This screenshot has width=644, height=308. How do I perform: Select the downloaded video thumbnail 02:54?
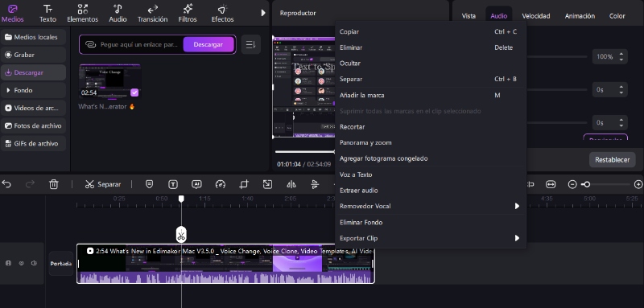pos(109,81)
